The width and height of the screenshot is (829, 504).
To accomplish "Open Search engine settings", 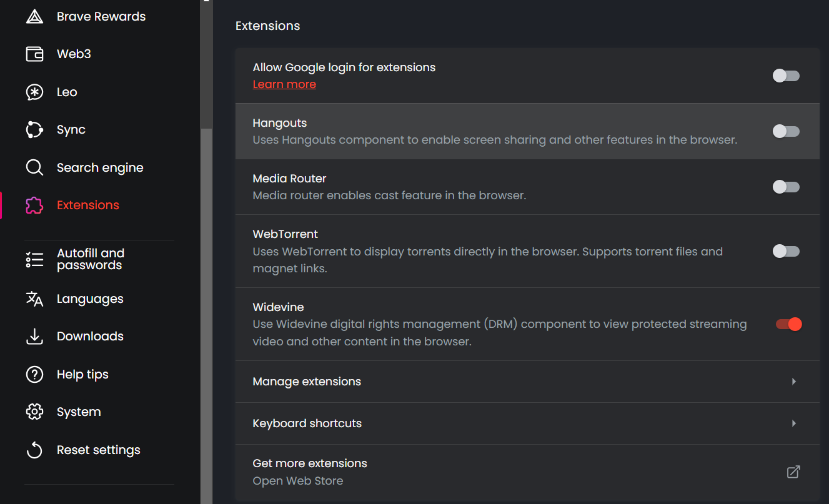I will click(99, 168).
